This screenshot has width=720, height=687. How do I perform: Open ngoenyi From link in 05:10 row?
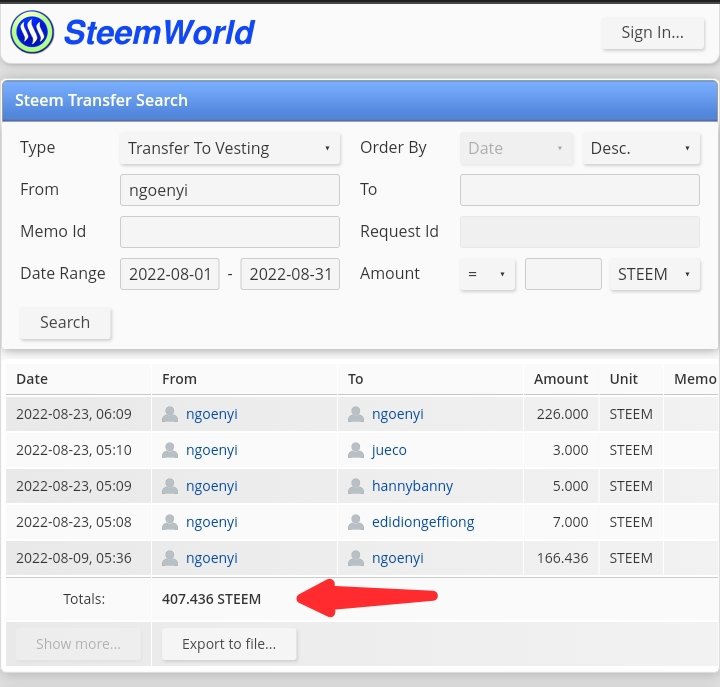click(x=212, y=450)
